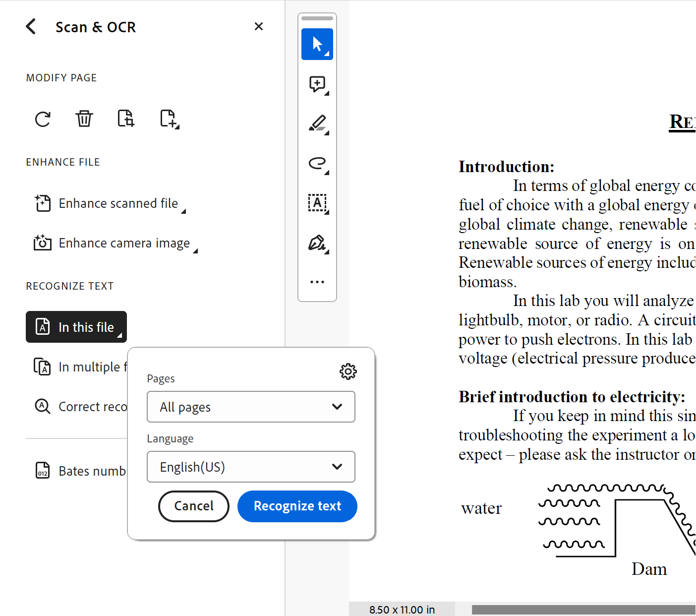The height and width of the screenshot is (616, 696).
Task: Select the add comment tool
Action: coord(317,84)
